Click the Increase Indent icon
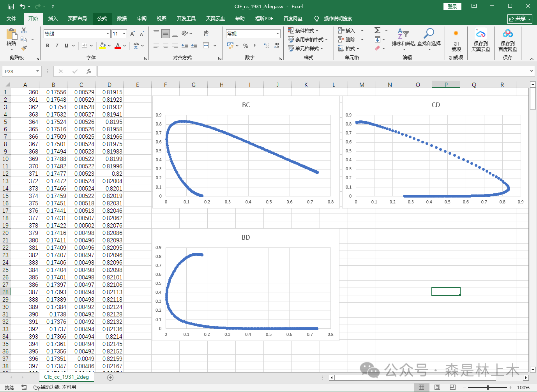537x392 pixels. tap(194, 46)
